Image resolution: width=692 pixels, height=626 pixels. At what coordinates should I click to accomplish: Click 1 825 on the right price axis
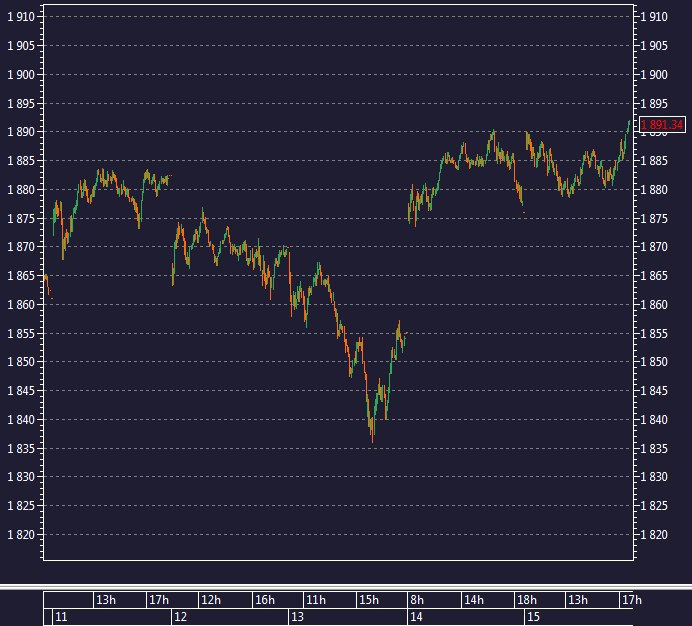click(654, 506)
